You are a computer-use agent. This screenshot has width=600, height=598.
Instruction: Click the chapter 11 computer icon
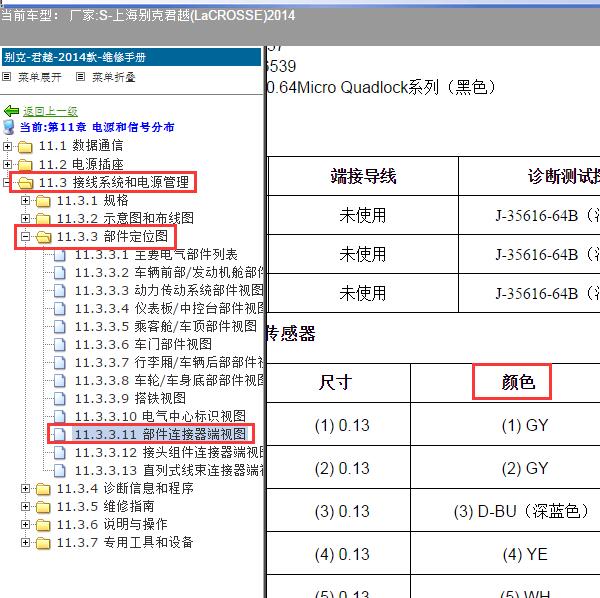coord(8,127)
